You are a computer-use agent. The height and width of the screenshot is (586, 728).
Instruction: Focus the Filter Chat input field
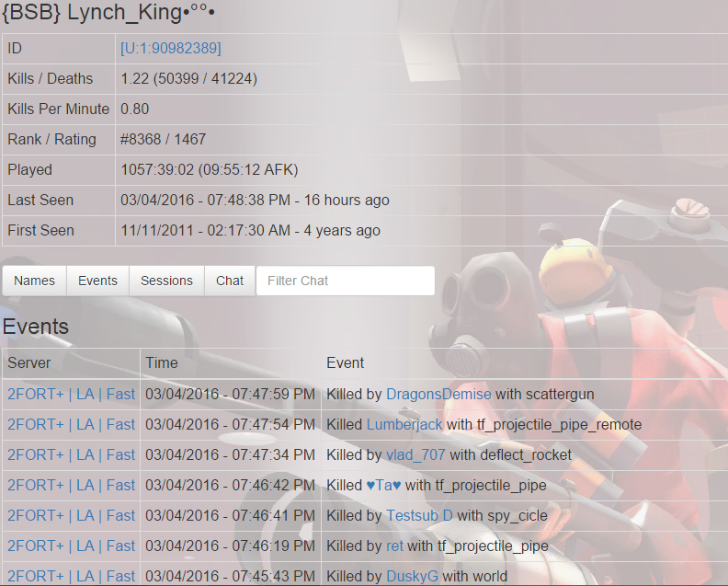coord(346,281)
